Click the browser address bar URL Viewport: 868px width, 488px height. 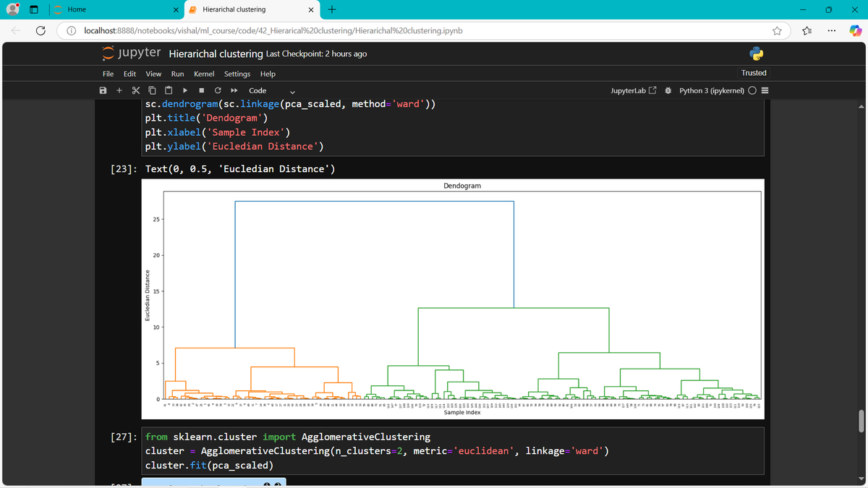tap(273, 31)
